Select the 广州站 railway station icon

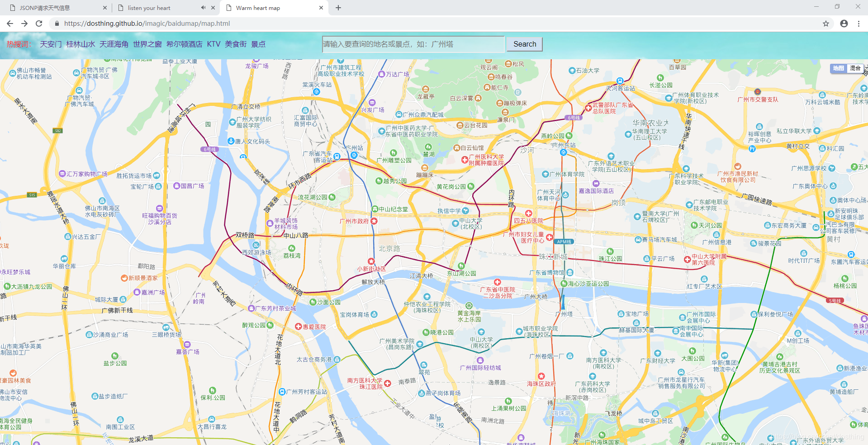click(x=354, y=155)
